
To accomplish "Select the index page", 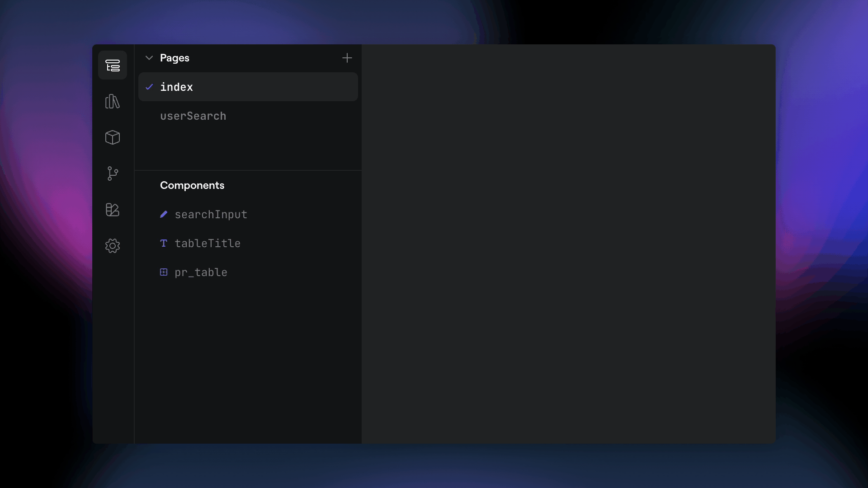I will point(176,87).
